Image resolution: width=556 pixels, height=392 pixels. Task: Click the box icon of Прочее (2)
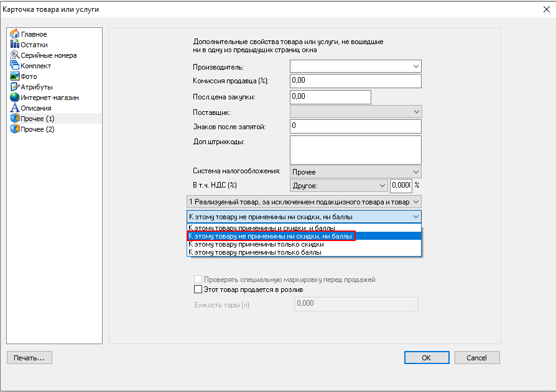pos(14,129)
